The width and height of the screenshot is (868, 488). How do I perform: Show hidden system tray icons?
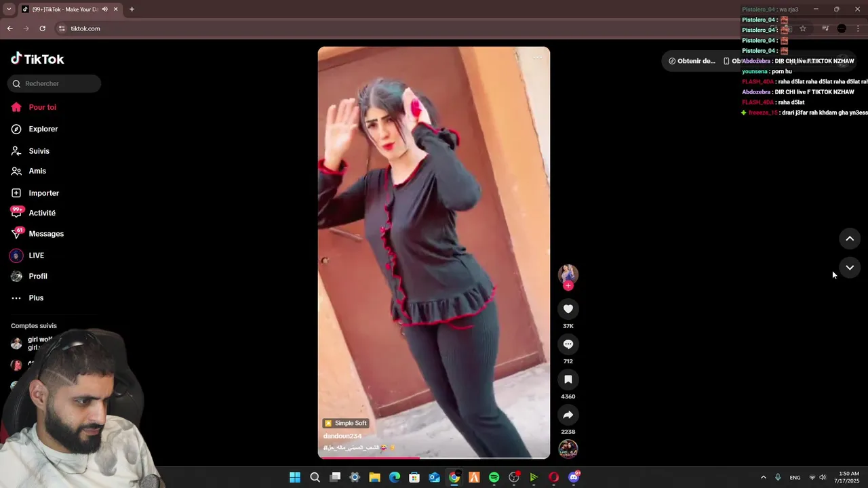coord(764,477)
